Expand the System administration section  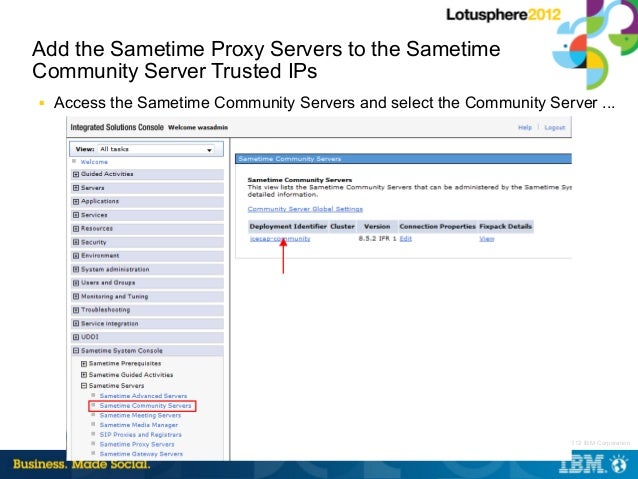(x=76, y=269)
